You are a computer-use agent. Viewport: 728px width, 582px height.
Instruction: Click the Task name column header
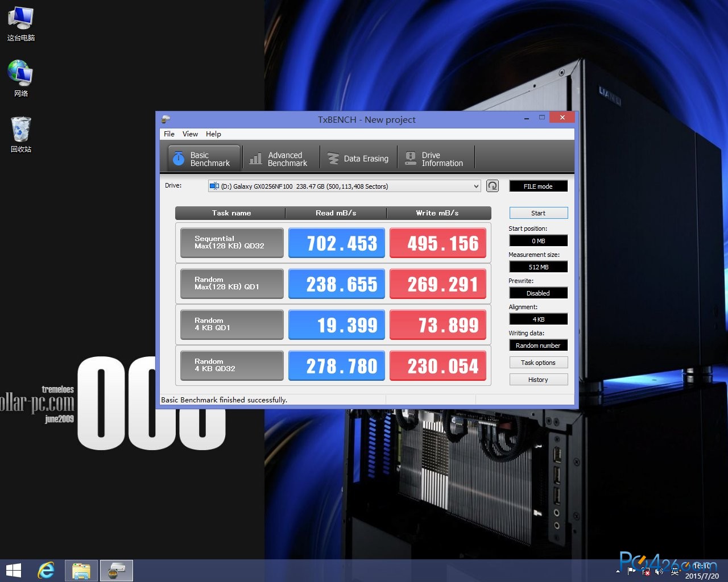click(230, 213)
